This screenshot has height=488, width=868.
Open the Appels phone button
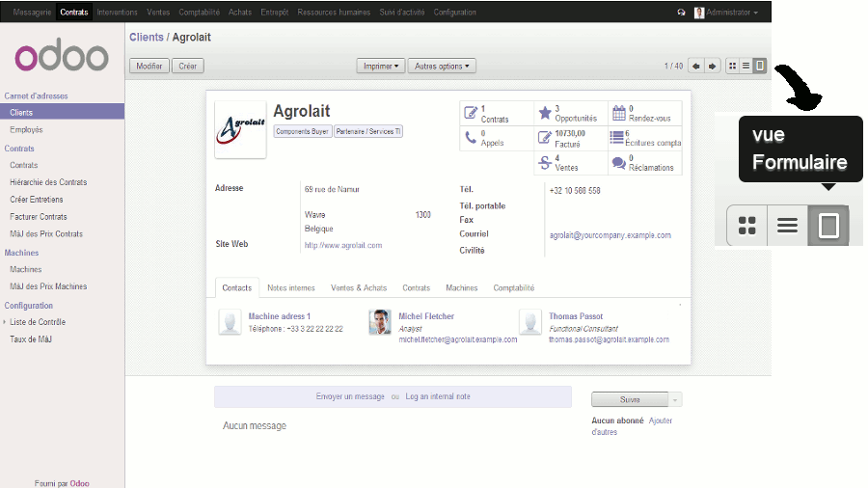coord(497,138)
